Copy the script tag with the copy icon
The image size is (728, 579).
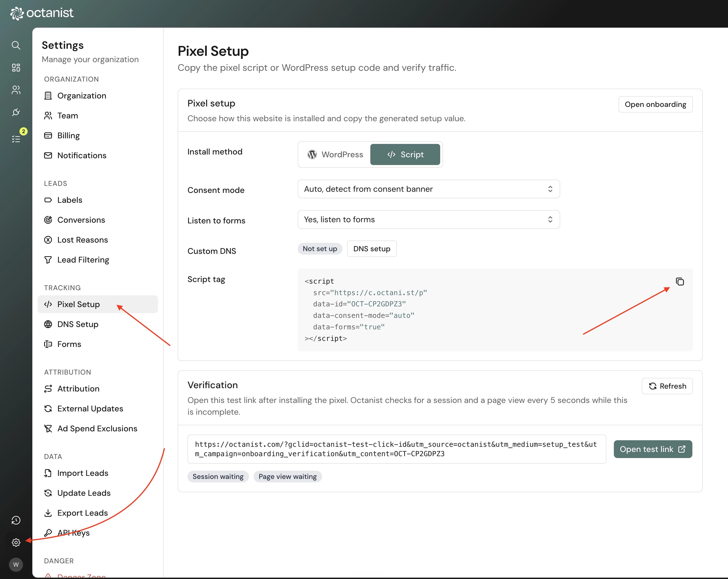pyautogui.click(x=680, y=282)
